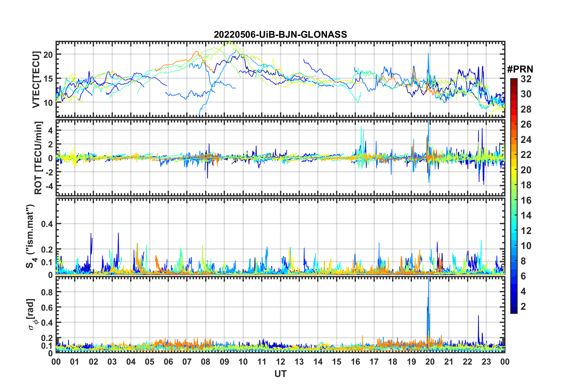The width and height of the screenshot is (561, 392).
Task: Click the ROT [TECU/min] axis label
Action: (x=38, y=158)
